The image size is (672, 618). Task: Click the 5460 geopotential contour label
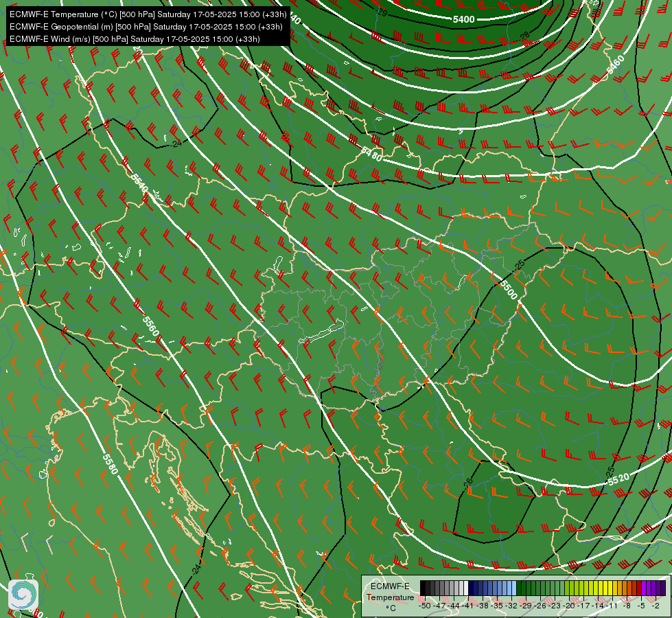[x=616, y=65]
